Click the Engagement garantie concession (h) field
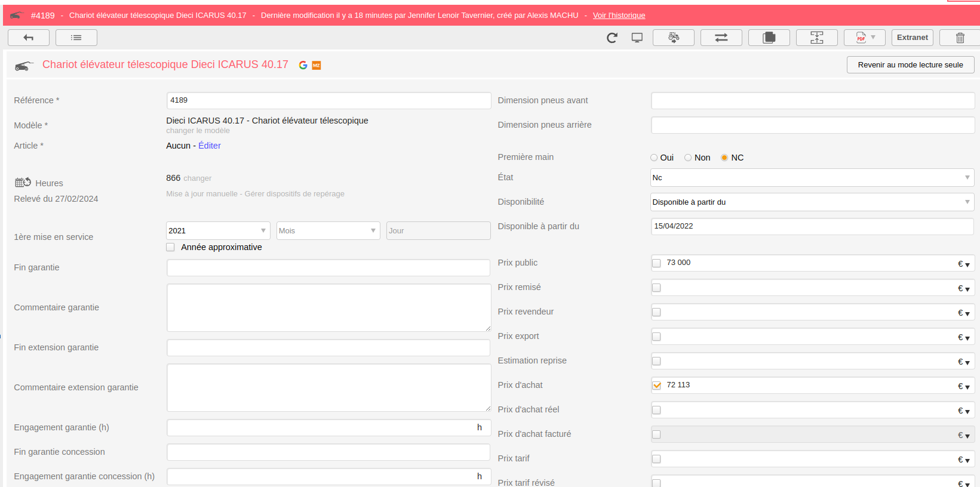The height and width of the screenshot is (487, 980). click(328, 476)
